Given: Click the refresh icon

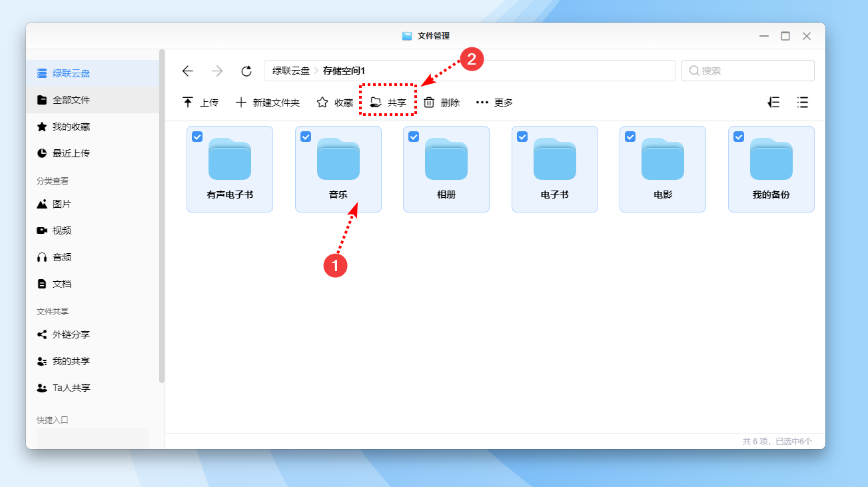Looking at the screenshot, I should click(x=246, y=71).
